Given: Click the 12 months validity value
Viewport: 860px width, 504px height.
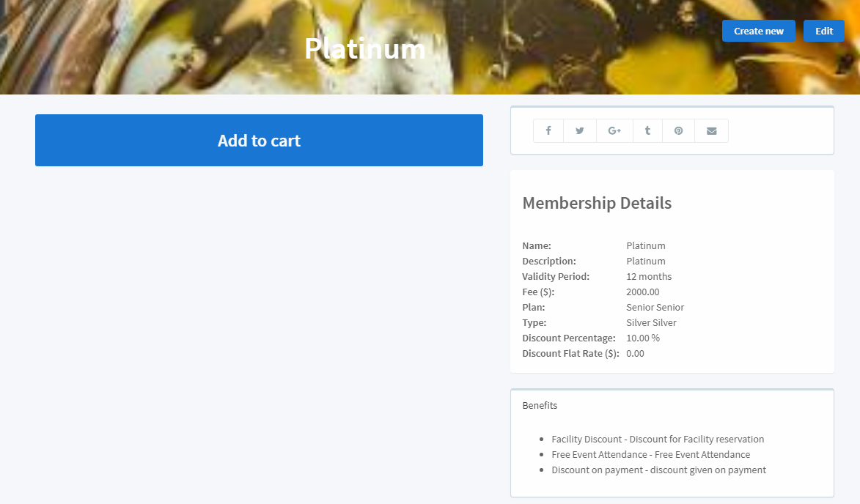Looking at the screenshot, I should pos(649,277).
